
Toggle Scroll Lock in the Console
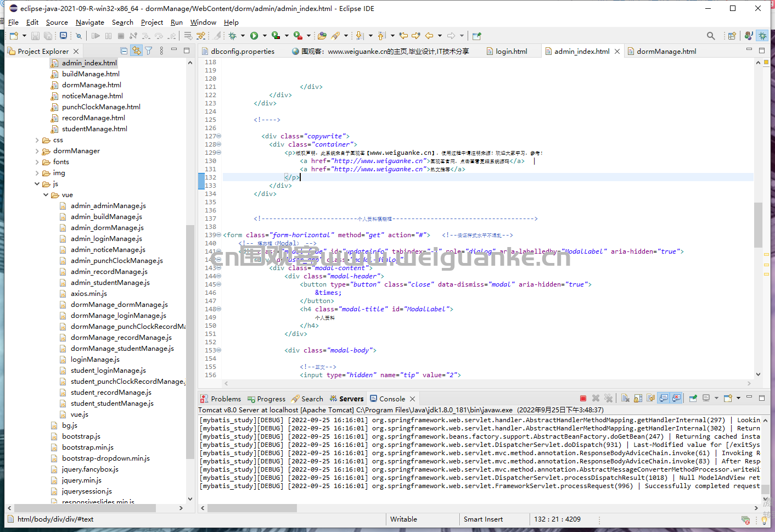click(x=638, y=399)
